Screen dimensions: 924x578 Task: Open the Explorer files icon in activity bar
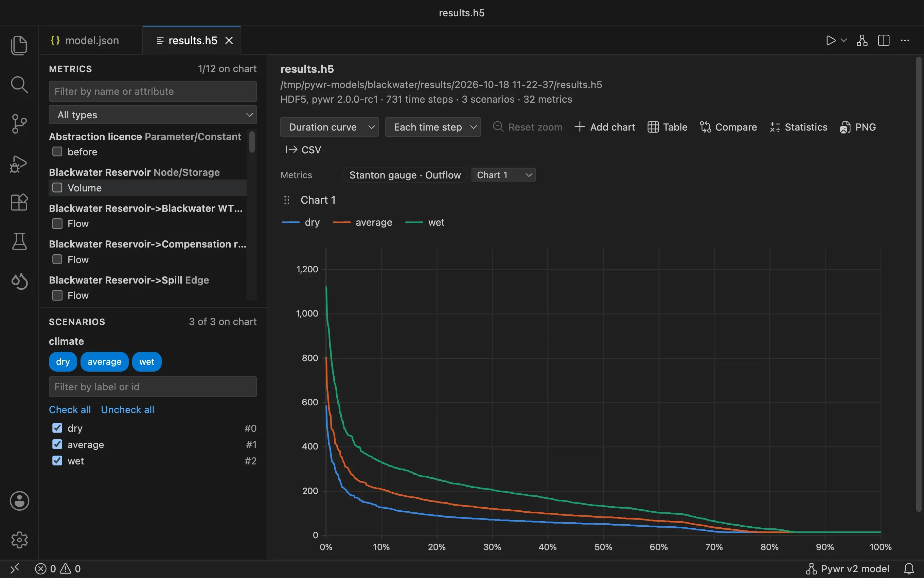pyautogui.click(x=19, y=46)
